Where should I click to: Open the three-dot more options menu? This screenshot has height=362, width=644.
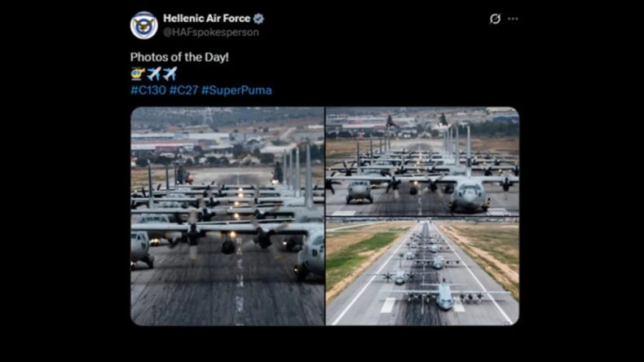pos(513,19)
